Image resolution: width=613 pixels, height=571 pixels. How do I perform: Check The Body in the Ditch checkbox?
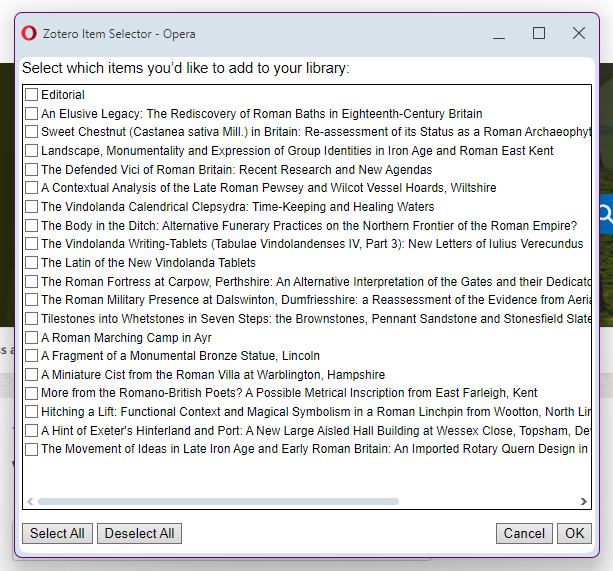[31, 226]
